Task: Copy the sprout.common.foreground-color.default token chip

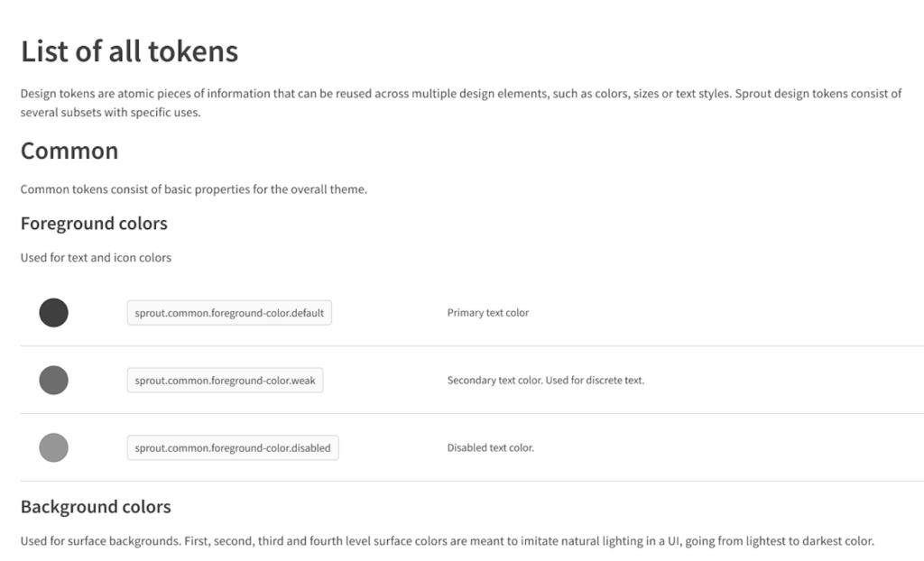Action: click(x=229, y=312)
